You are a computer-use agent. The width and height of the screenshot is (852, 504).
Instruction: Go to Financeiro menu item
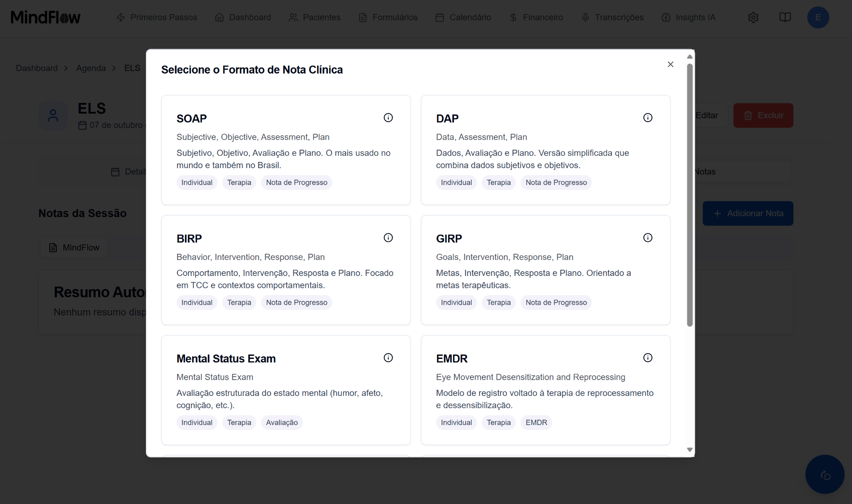[x=536, y=17]
